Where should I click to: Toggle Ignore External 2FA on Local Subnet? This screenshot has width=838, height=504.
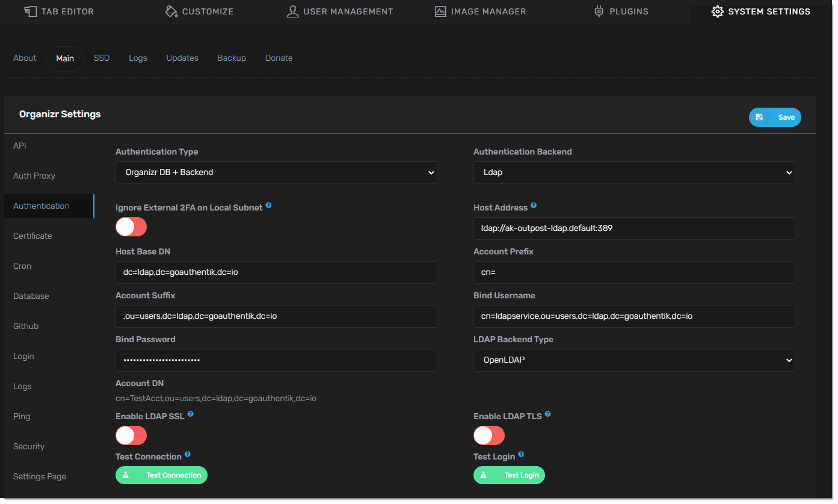(131, 227)
